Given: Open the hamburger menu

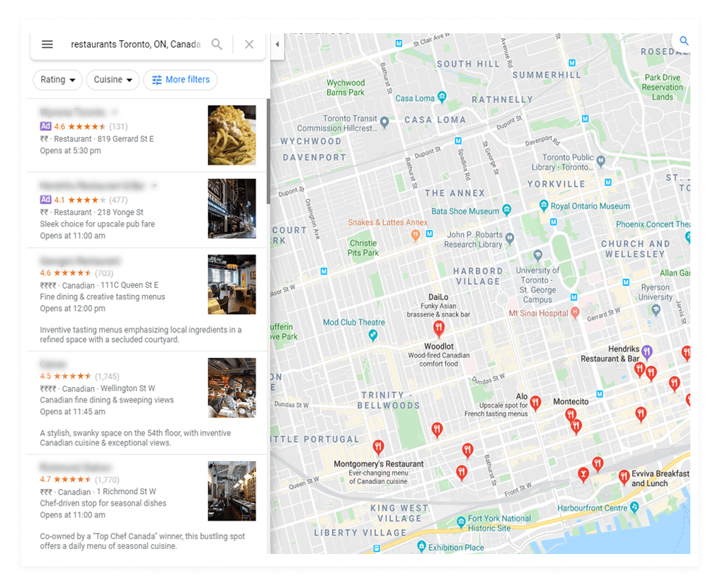Looking at the screenshot, I should coord(47,44).
